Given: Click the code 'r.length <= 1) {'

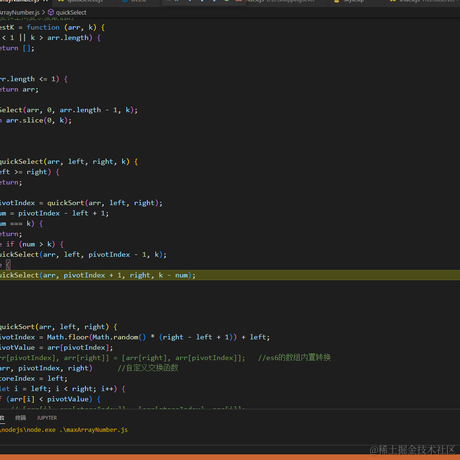Looking at the screenshot, I should click(x=34, y=79).
